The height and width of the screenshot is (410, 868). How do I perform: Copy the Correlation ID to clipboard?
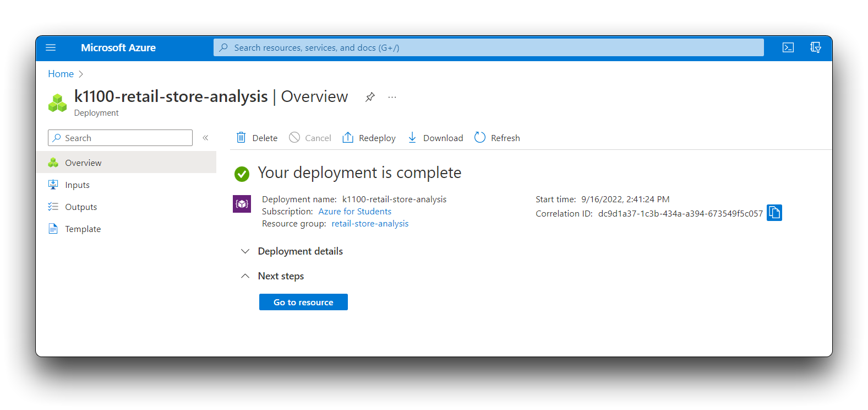(x=774, y=213)
